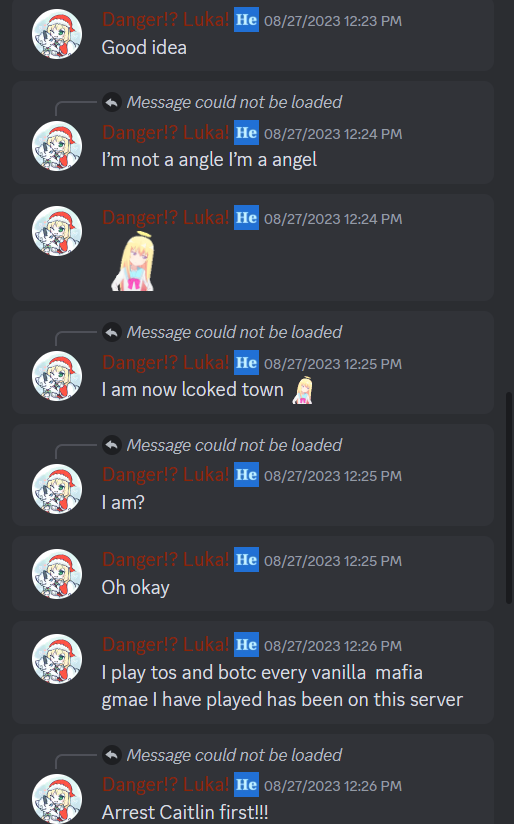Click username above 'I play tos' message
514x824 pixels.
(166, 645)
